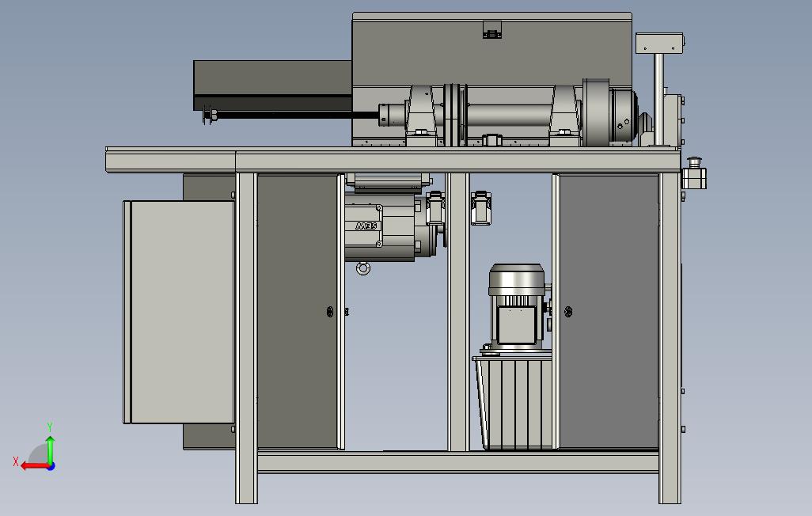The width and height of the screenshot is (812, 516).
Task: Select the SEW logo on gear motor
Action: point(368,226)
